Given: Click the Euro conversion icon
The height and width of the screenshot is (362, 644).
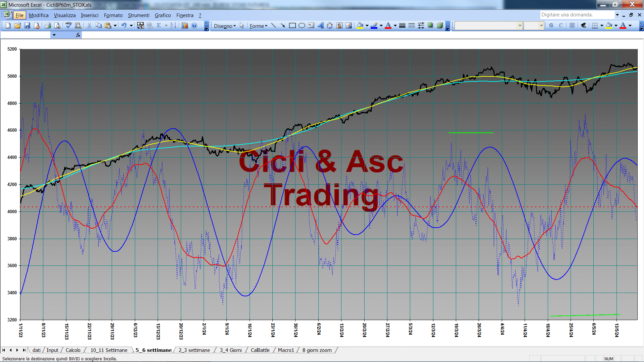Looking at the screenshot, I should point(141,25).
